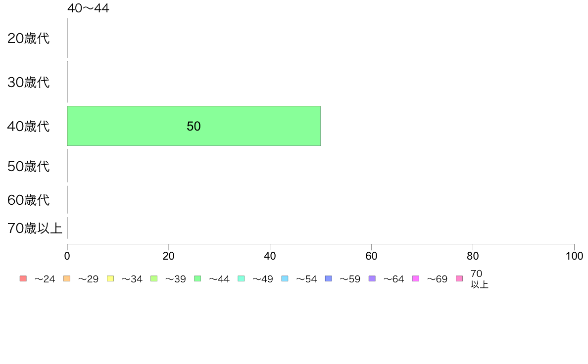The image size is (588, 364).
Task: Click the magenta ~69 legend swatch
Action: tap(415, 278)
